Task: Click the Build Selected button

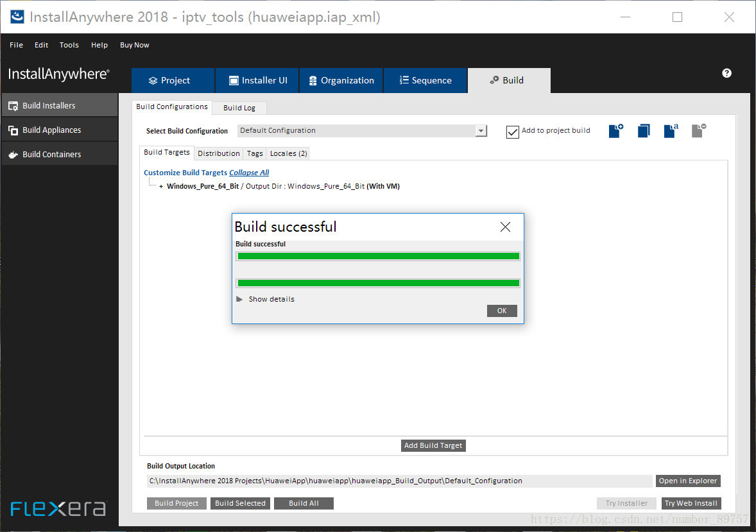Action: pos(240,503)
